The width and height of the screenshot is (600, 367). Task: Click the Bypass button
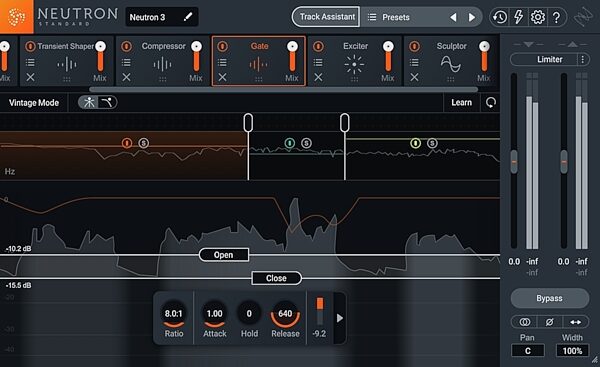[x=549, y=298]
